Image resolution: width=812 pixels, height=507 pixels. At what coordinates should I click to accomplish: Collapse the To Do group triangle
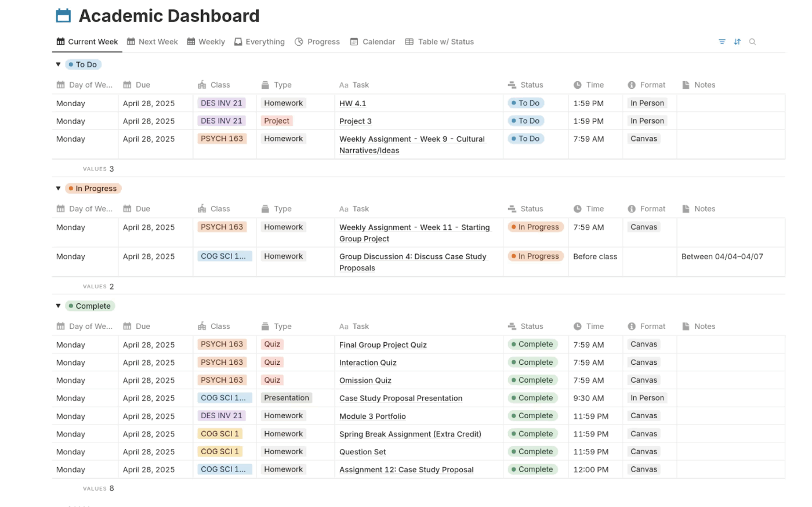pyautogui.click(x=58, y=64)
